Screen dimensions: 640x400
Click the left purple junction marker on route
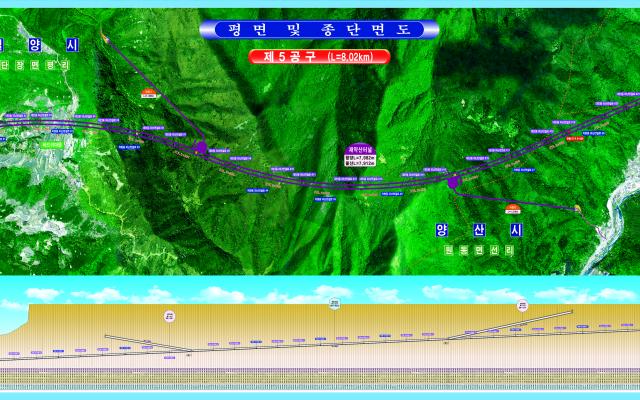point(201,148)
